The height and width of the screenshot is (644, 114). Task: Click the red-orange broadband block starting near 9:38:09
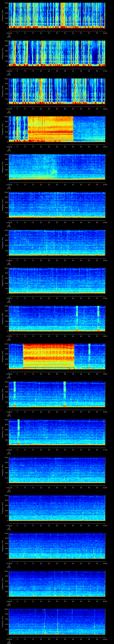(49, 357)
